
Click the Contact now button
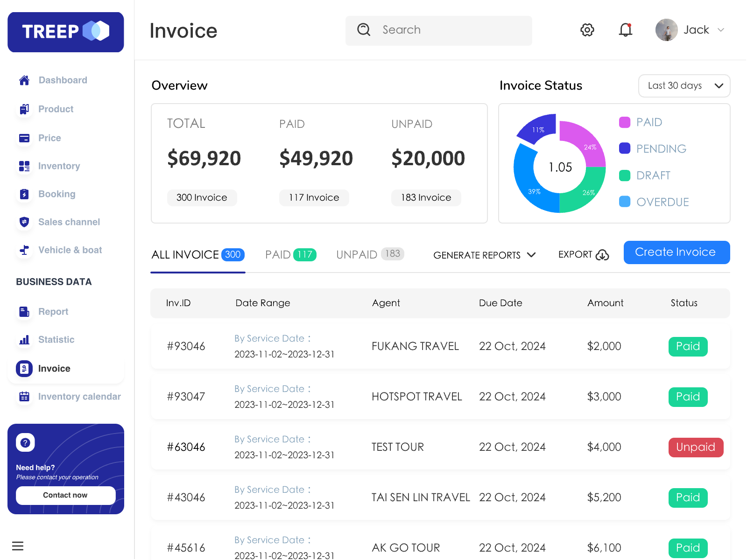65,496
